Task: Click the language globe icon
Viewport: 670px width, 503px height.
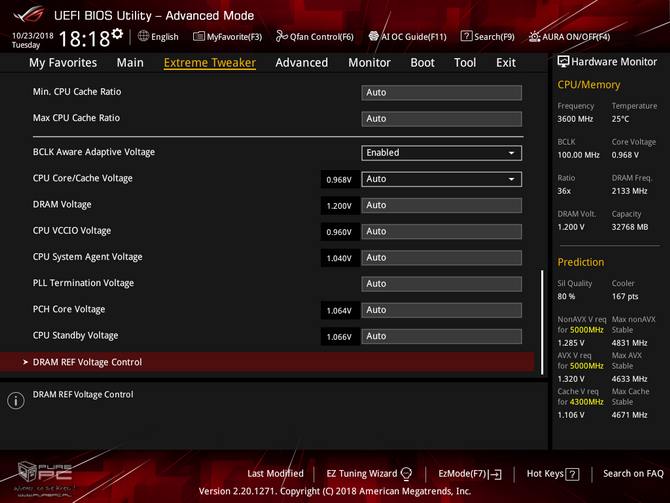Action: 143,36
